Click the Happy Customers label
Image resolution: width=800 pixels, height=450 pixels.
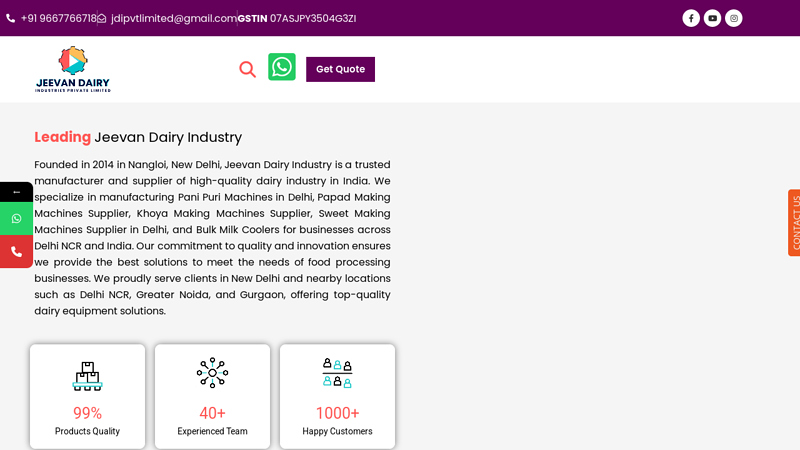337,431
